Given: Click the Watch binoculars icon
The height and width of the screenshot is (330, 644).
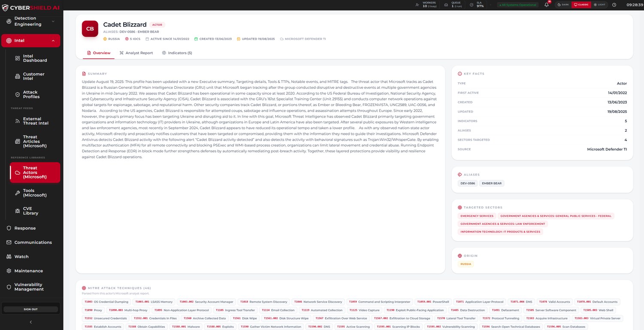Looking at the screenshot, I should point(9,257).
